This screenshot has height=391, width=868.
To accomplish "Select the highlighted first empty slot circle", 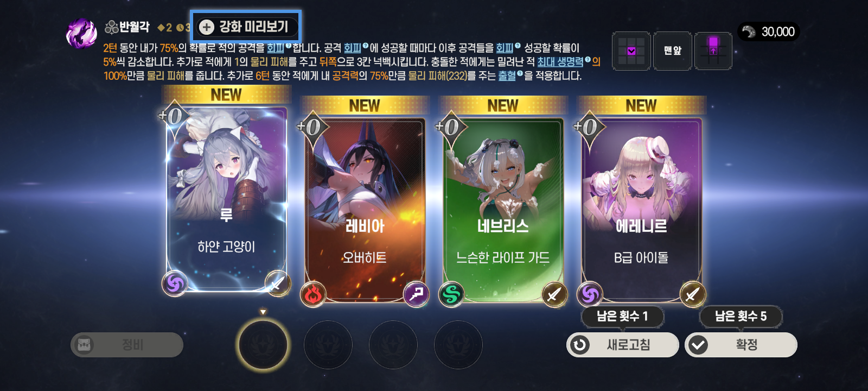I will (263, 345).
